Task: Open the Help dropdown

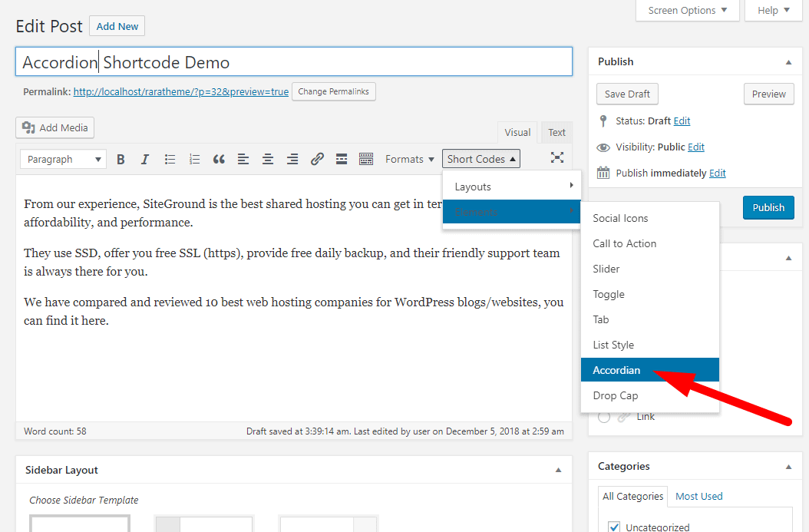Action: click(774, 10)
